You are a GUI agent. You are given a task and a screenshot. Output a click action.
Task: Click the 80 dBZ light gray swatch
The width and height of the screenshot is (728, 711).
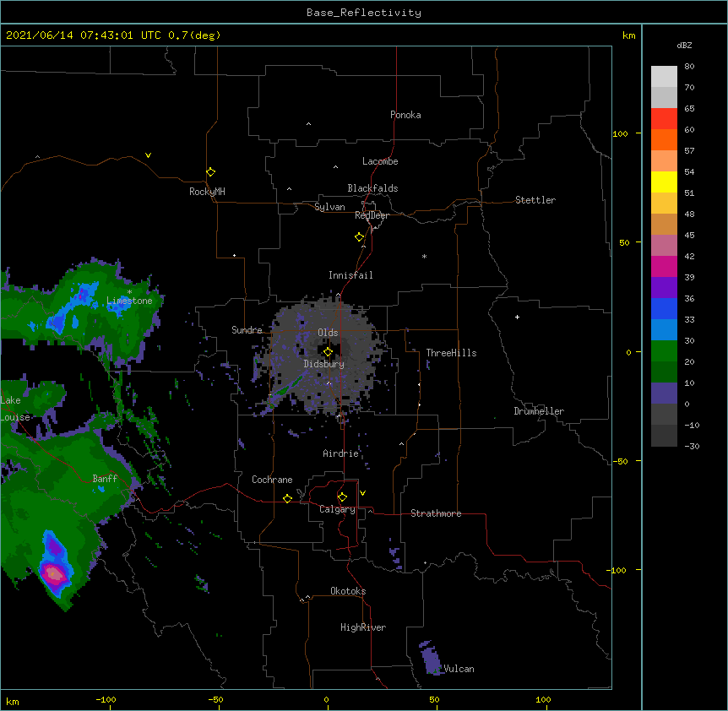click(664, 77)
